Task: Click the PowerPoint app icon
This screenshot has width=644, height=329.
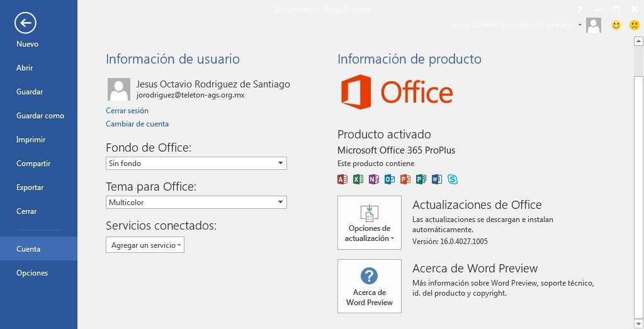Action: click(405, 179)
